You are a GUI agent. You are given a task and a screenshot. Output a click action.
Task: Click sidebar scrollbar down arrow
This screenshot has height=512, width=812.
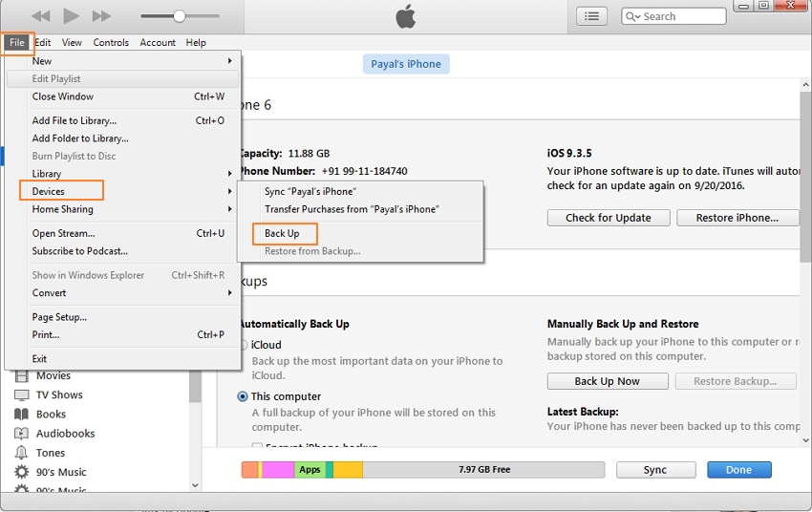(195, 485)
